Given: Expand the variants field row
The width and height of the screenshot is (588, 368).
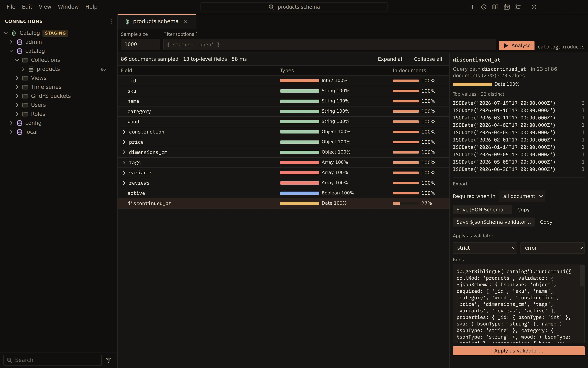Looking at the screenshot, I should [124, 173].
